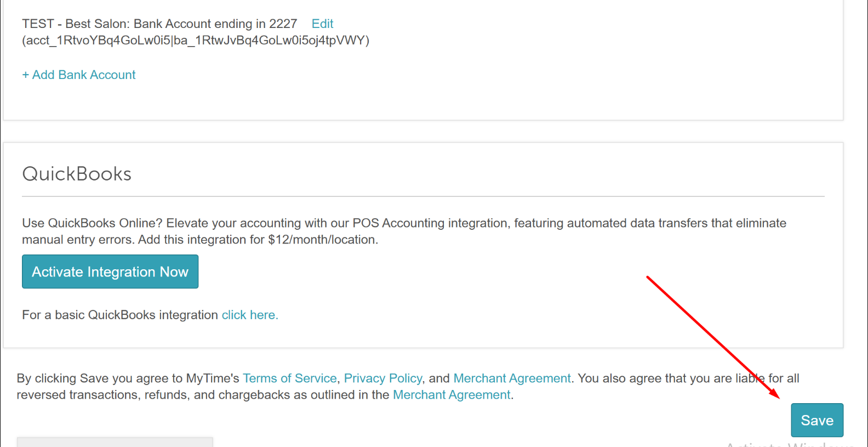Click the "$12/month/location" pricing text
This screenshot has height=447, width=868.
tap(322, 240)
